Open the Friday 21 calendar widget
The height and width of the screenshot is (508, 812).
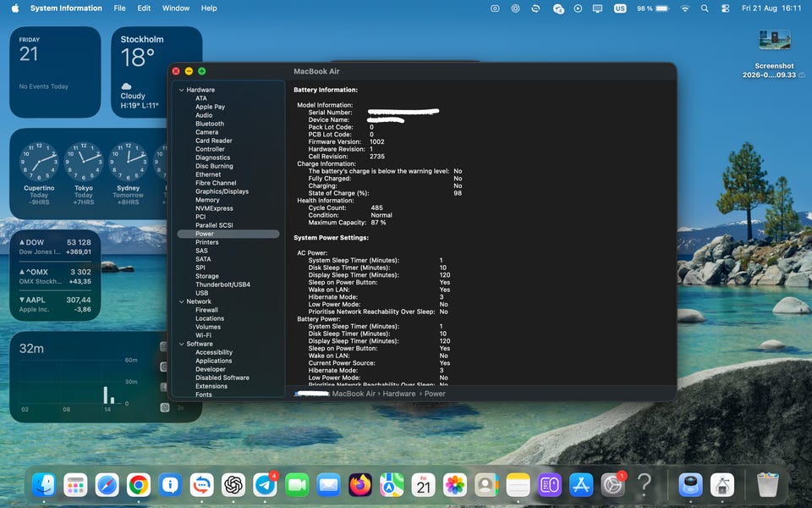[55, 72]
